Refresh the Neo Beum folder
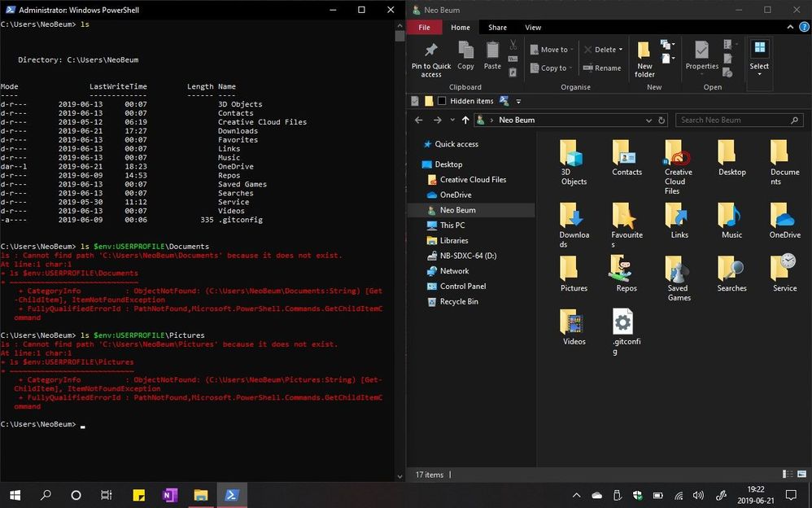 point(661,120)
